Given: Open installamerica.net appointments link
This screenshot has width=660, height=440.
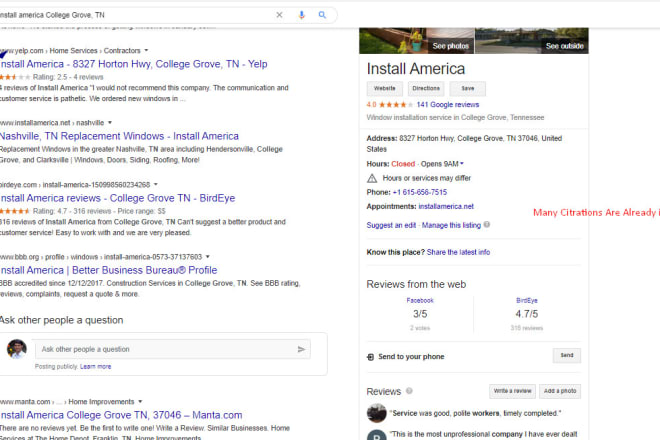Looking at the screenshot, I should tap(446, 206).
